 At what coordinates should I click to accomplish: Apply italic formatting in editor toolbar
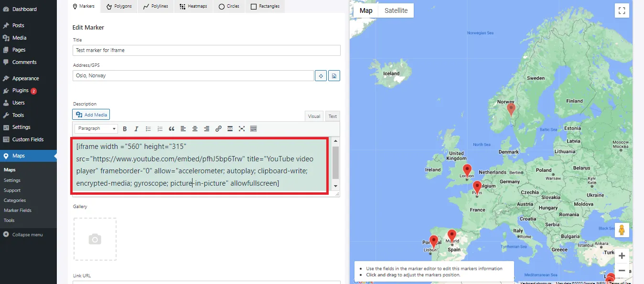tap(136, 129)
